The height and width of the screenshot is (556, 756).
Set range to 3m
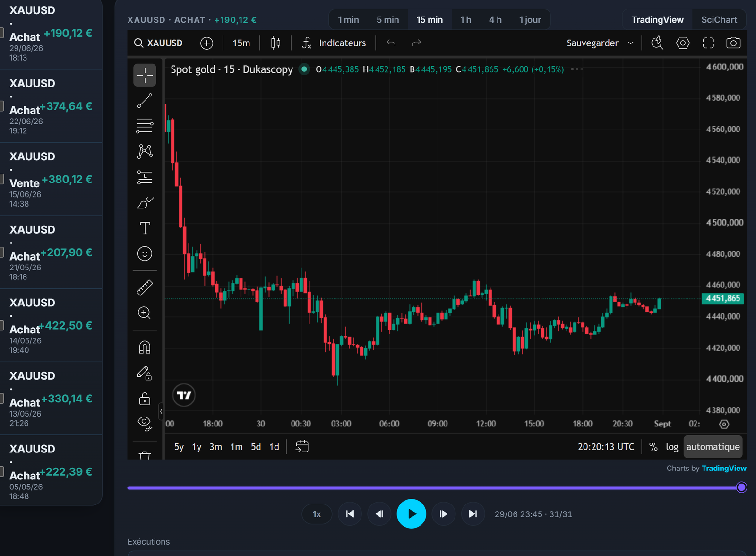point(215,447)
